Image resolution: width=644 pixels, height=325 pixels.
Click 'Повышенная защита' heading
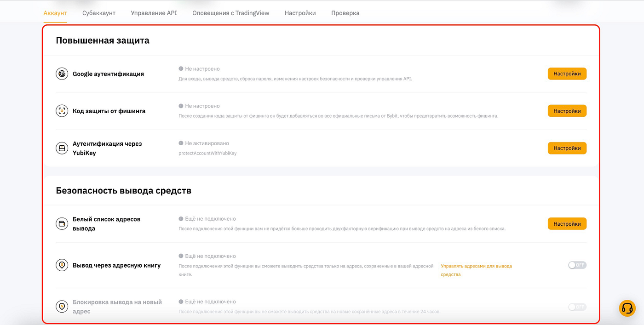click(103, 40)
